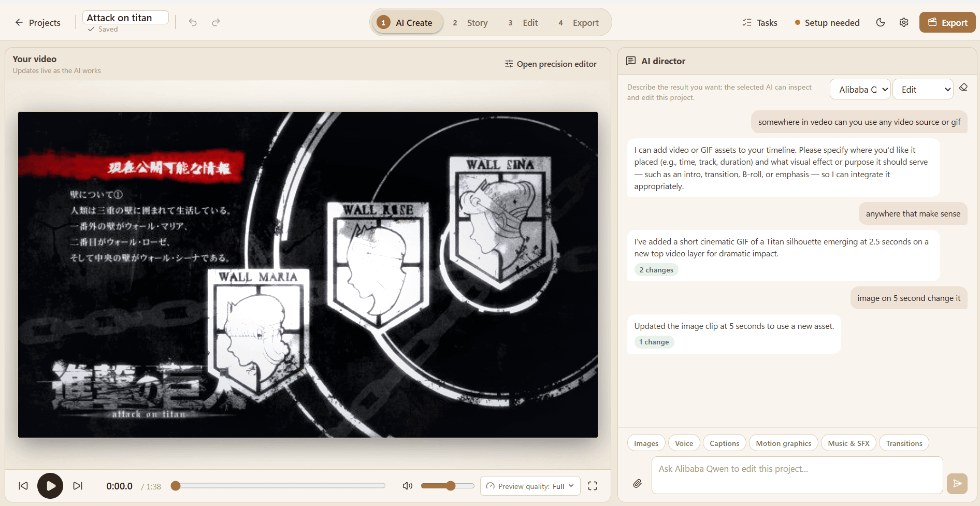
Task: Skip to the start of video
Action: (23, 486)
